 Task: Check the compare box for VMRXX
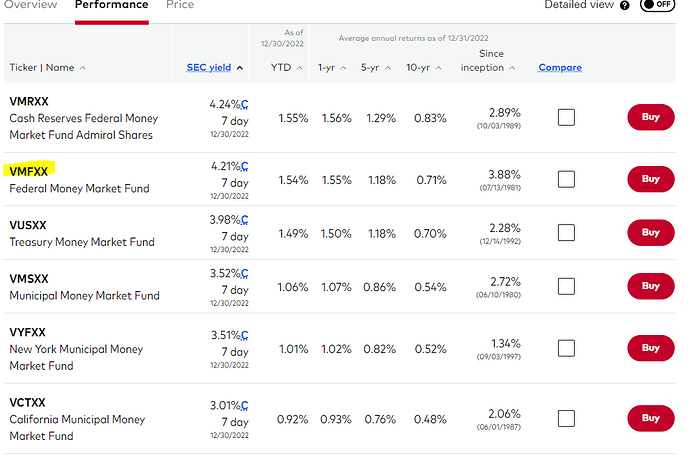(x=566, y=117)
